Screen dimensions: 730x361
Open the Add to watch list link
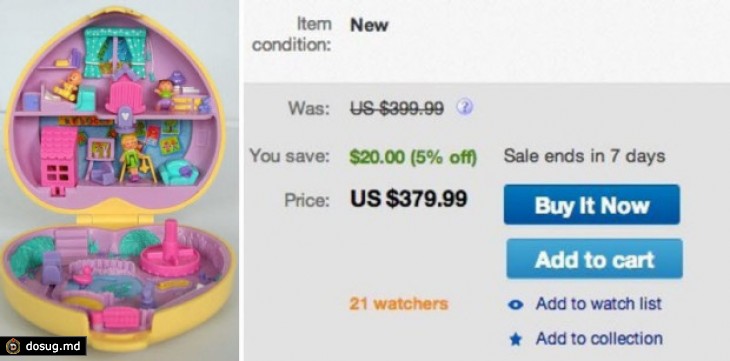pos(599,304)
